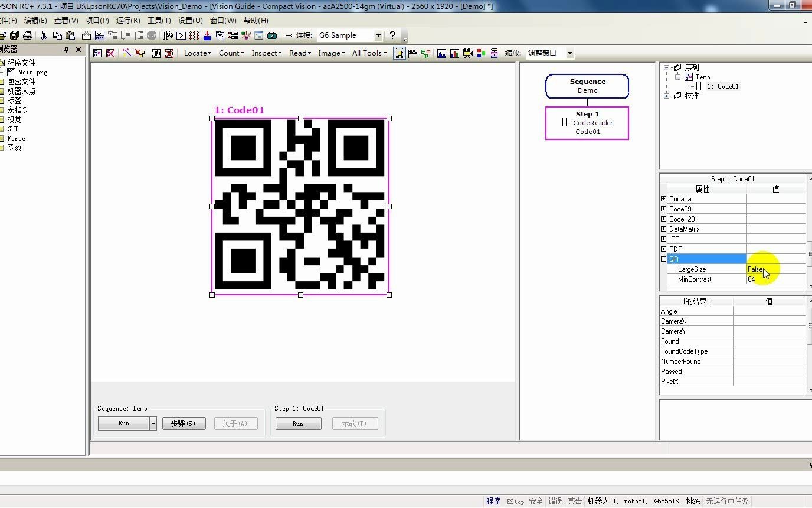Click the blue download arrow icon

pos(207,35)
